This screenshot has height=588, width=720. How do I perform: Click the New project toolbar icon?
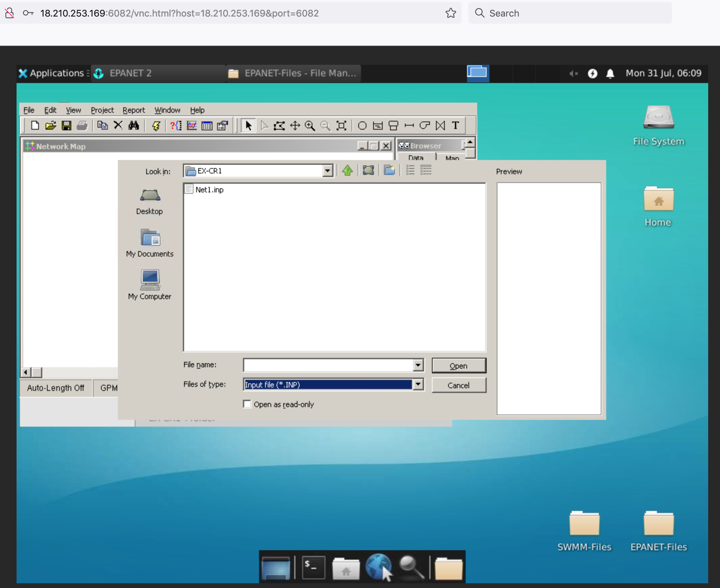[35, 126]
